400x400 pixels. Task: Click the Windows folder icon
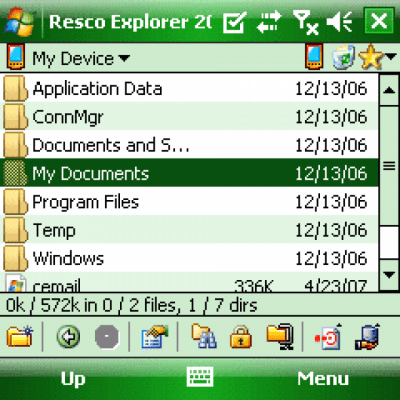(x=15, y=258)
